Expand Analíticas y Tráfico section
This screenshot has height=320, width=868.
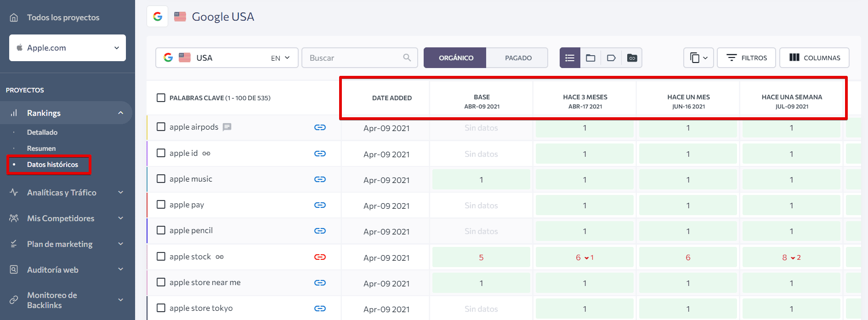(120, 192)
